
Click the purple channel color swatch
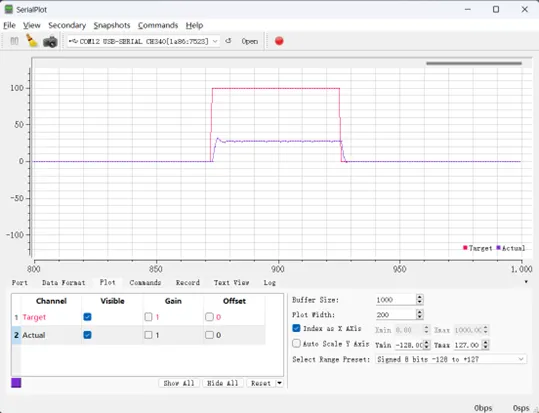click(16, 383)
